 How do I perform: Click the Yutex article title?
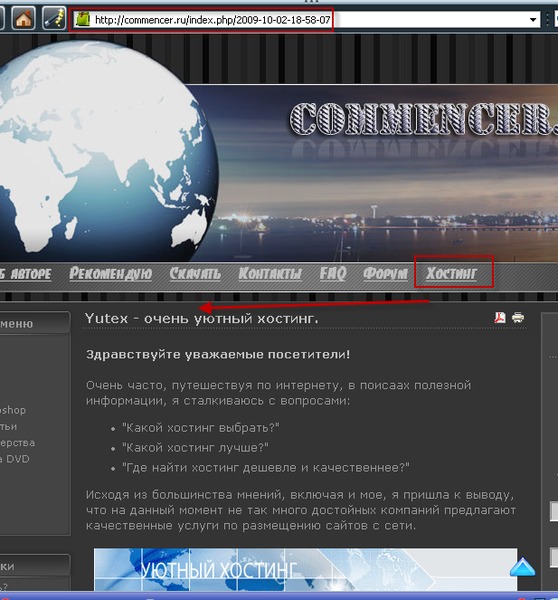click(x=201, y=318)
